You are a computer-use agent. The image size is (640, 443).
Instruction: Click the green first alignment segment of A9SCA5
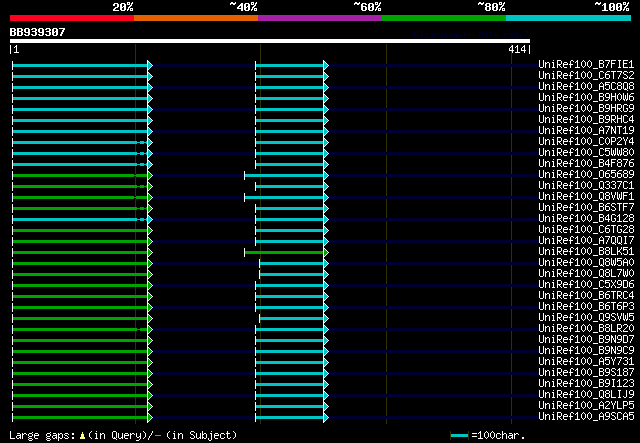click(81, 418)
